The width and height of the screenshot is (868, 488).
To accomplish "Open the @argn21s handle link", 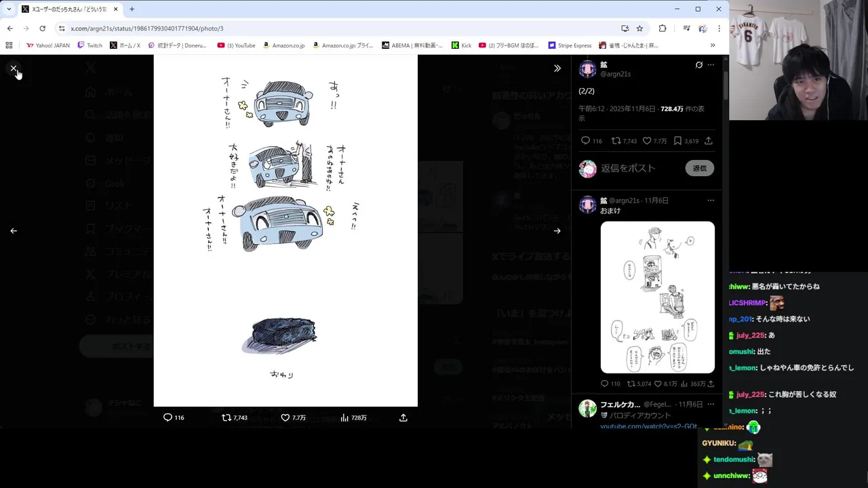I will (616, 74).
